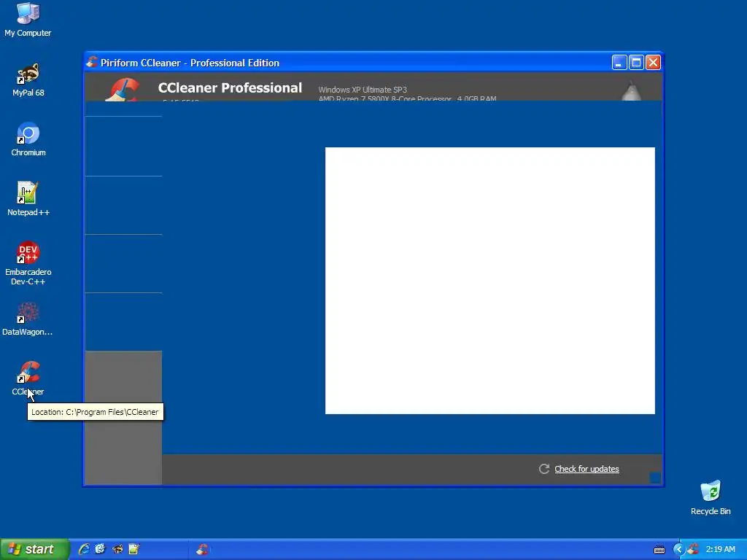Click the CCleaner icon in the window title bar
Image resolution: width=747 pixels, height=560 pixels.
[x=93, y=62]
